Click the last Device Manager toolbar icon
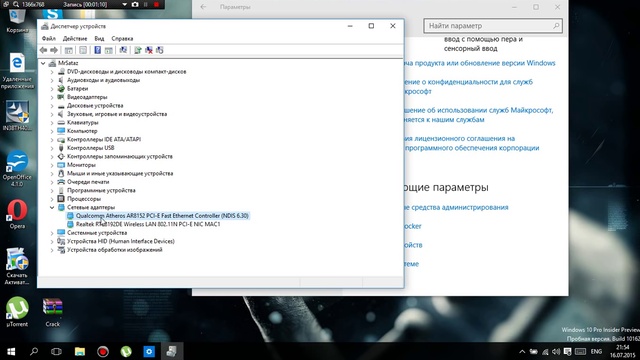Viewport: 640px width, 360px height. coord(160,50)
